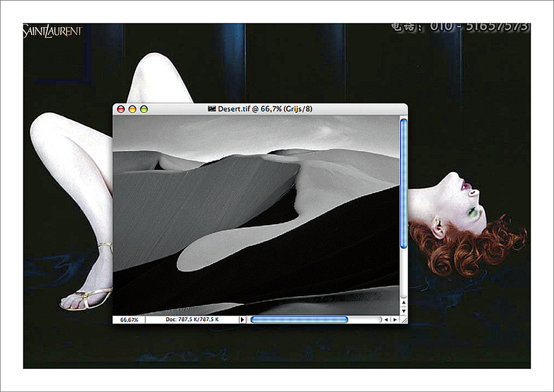Click the window resize grip corner
The height and width of the screenshot is (392, 554).
404,319
